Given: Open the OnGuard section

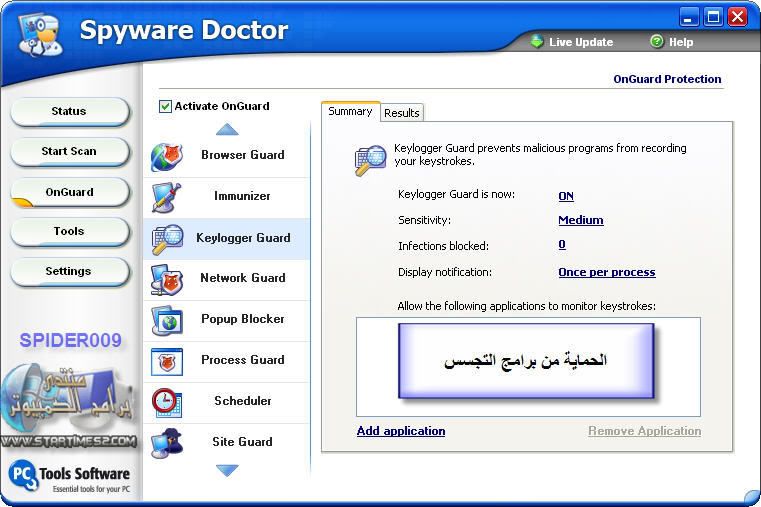Looking at the screenshot, I should pos(69,192).
